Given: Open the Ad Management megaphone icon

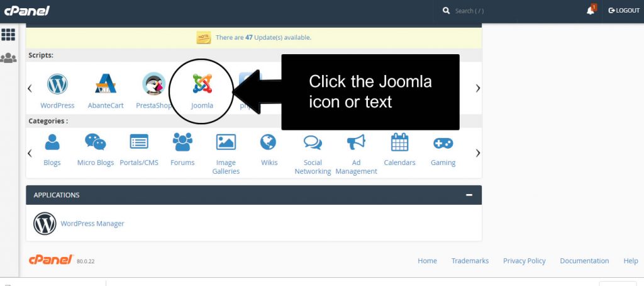Looking at the screenshot, I should tap(356, 142).
